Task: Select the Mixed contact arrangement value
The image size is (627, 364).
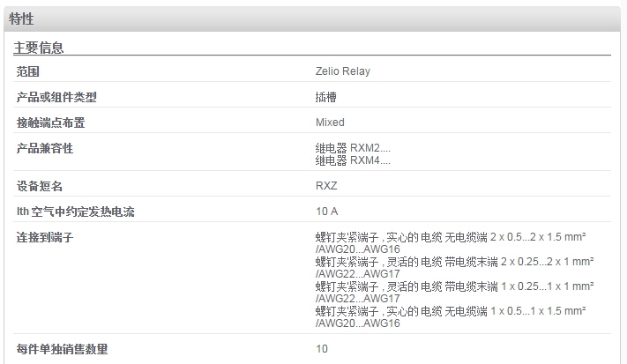Action: point(330,123)
